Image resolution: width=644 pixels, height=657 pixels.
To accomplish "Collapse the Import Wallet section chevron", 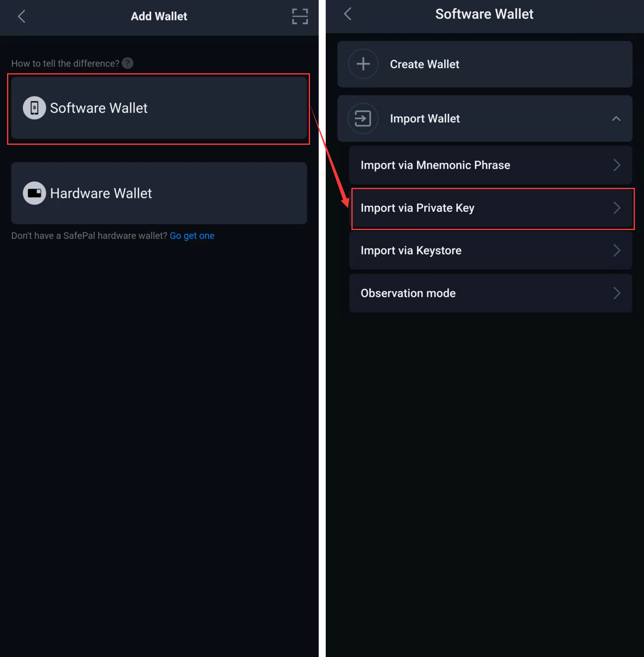I will coord(616,119).
